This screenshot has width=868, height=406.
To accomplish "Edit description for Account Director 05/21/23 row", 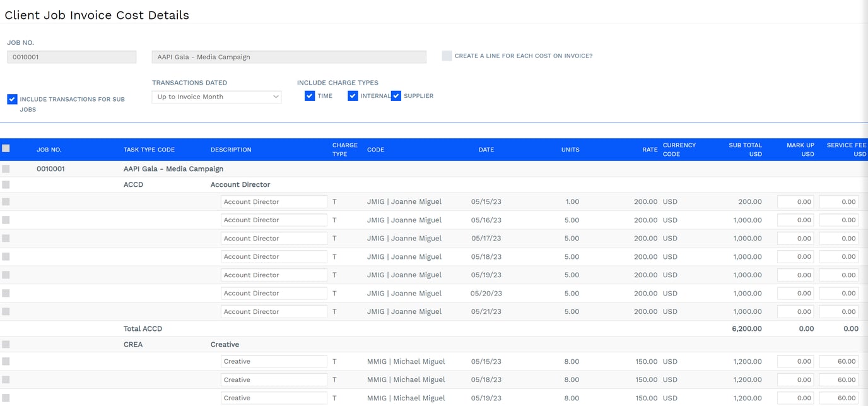I will point(274,311).
